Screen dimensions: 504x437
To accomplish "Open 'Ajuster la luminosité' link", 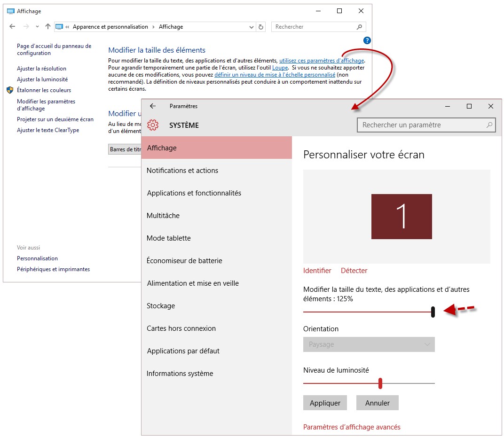I will click(42, 79).
